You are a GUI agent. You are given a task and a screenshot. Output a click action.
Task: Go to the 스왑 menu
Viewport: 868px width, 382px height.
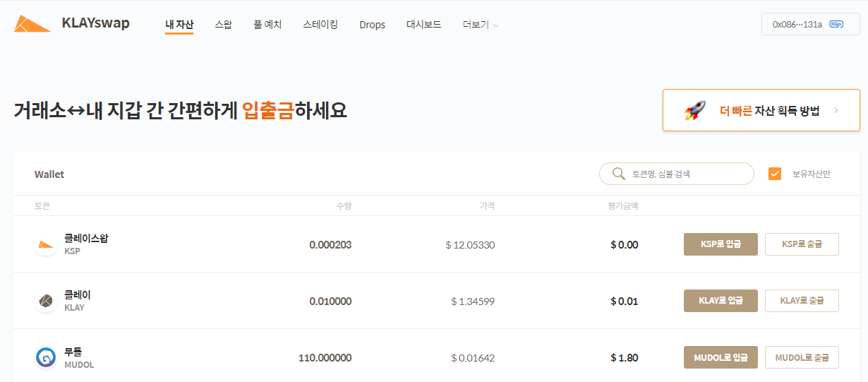(x=223, y=25)
